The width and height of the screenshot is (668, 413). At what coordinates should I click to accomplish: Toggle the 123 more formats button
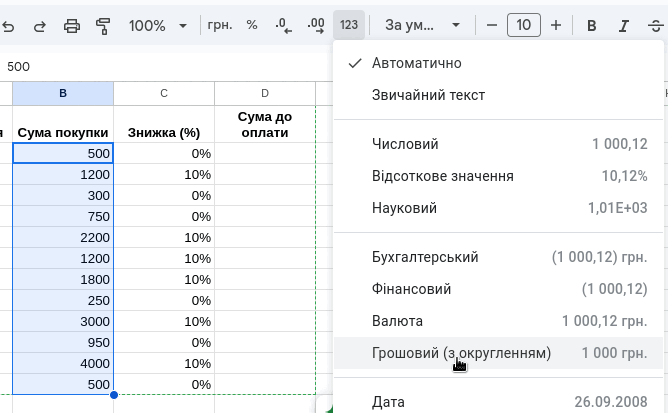[348, 25]
